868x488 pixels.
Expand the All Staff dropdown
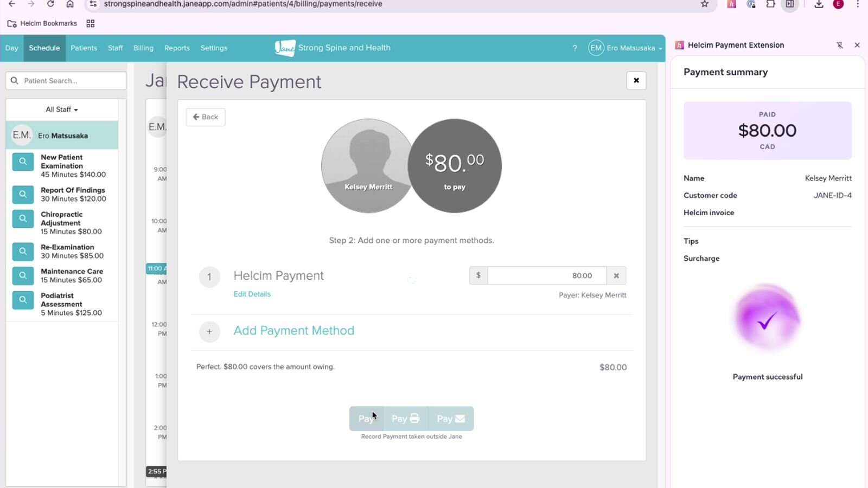click(x=62, y=110)
